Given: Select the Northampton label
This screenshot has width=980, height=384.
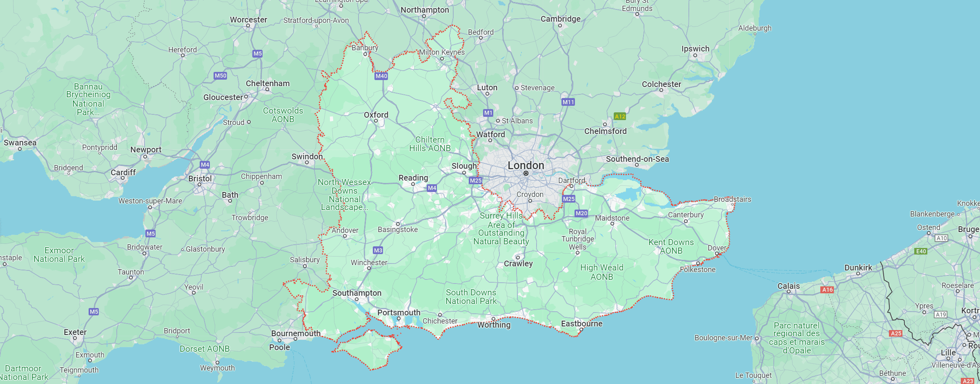Looking at the screenshot, I should point(425,10).
